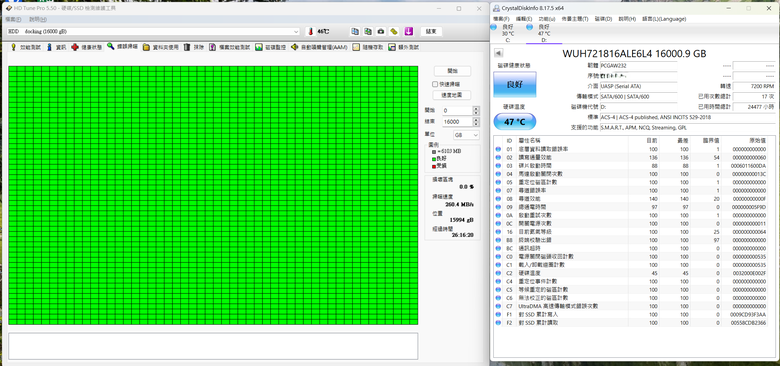The width and height of the screenshot is (780, 366).
Task: Select the 錯誤掃描 error scan tab
Action: [122, 47]
